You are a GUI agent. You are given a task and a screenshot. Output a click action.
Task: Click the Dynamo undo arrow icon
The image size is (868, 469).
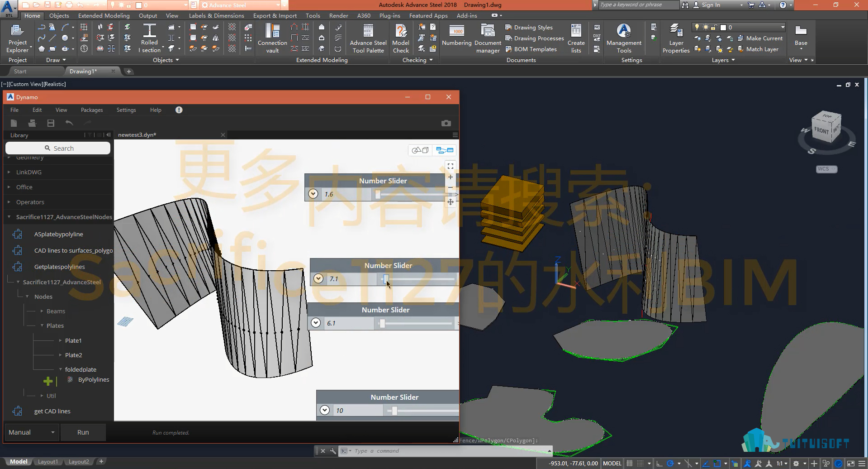(x=69, y=123)
